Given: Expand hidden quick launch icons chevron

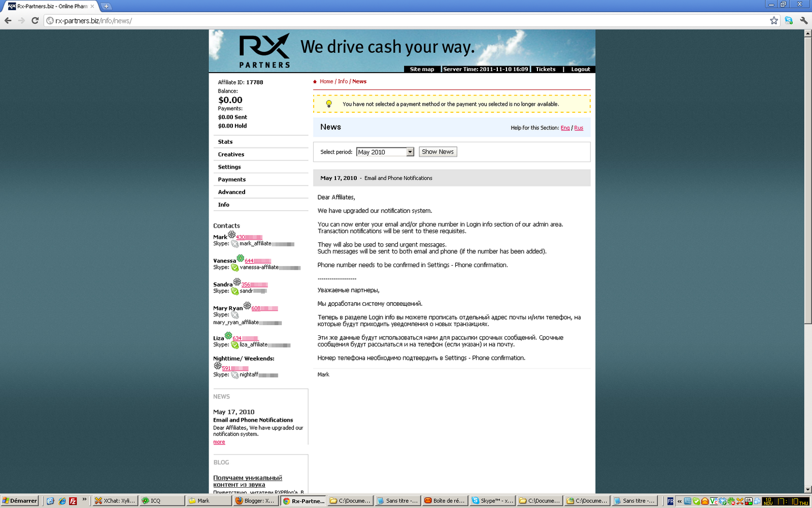Looking at the screenshot, I should pos(84,500).
